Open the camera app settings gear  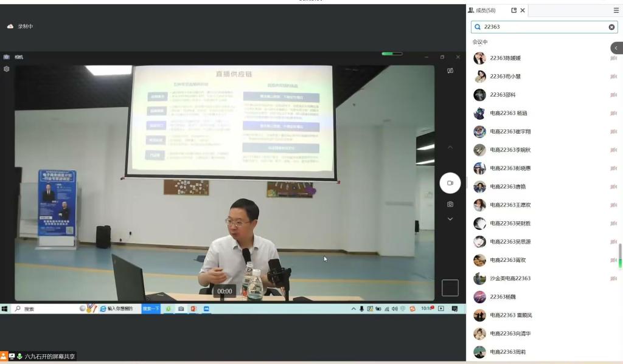[x=7, y=69]
